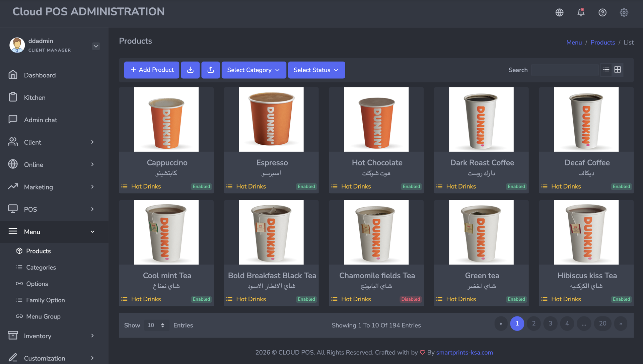Open the Select Status dropdown
This screenshot has height=364, width=643.
316,70
